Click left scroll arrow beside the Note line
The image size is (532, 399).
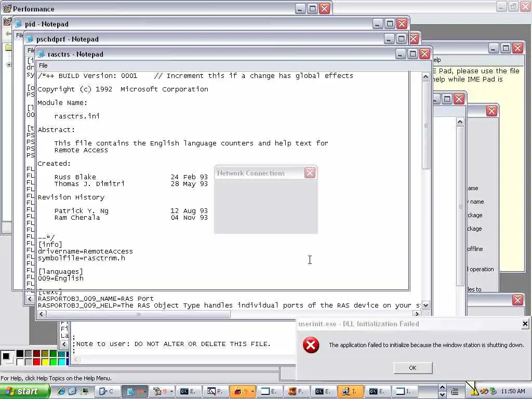tap(64, 344)
